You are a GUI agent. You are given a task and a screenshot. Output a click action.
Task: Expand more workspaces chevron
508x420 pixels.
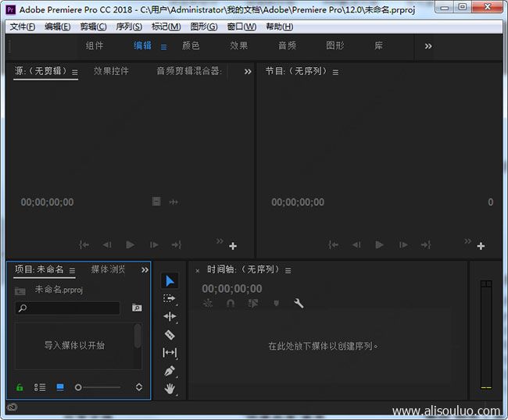click(x=428, y=46)
